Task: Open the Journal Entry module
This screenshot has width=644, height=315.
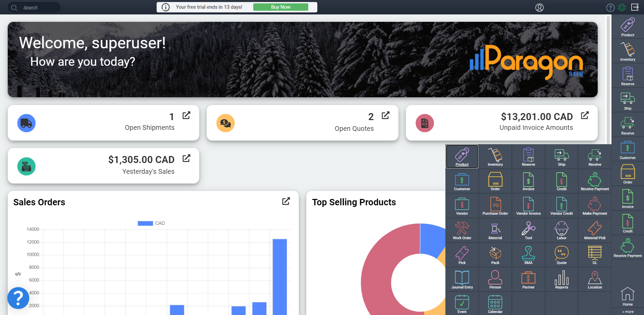Action: point(462,279)
